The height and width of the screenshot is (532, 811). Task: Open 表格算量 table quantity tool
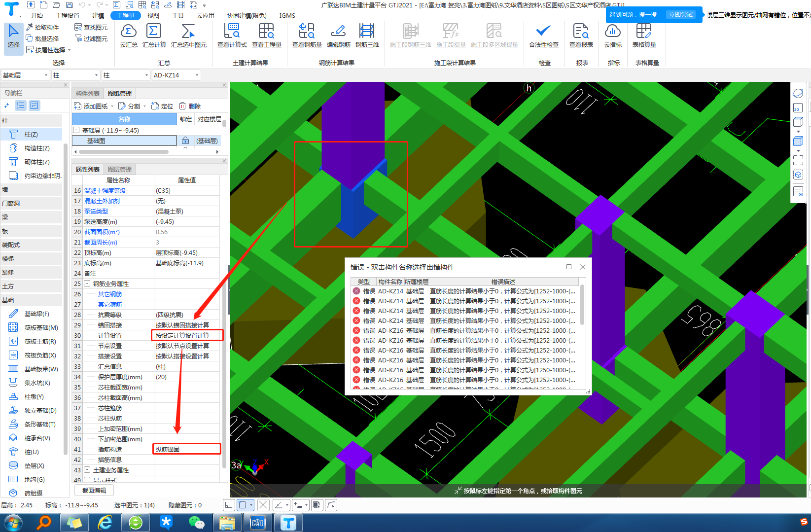coord(644,36)
